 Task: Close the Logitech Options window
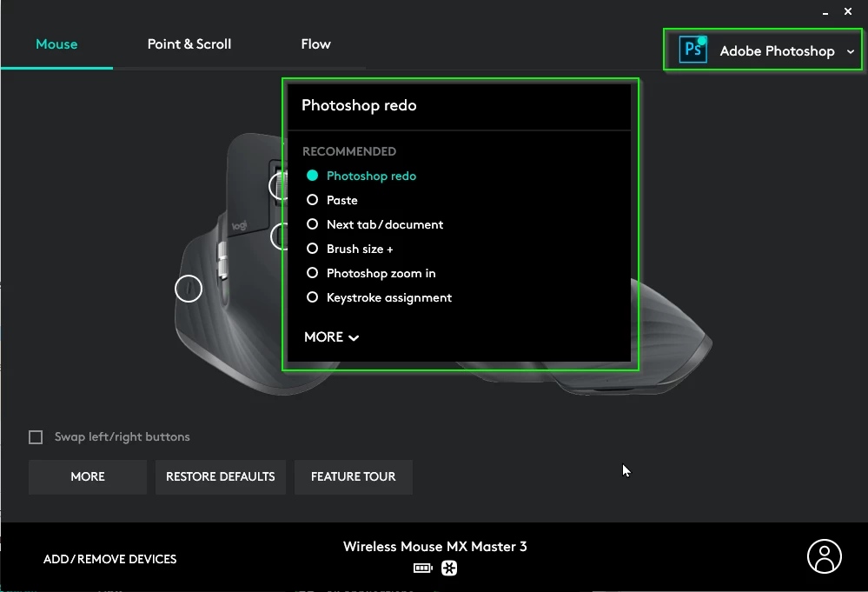848,11
